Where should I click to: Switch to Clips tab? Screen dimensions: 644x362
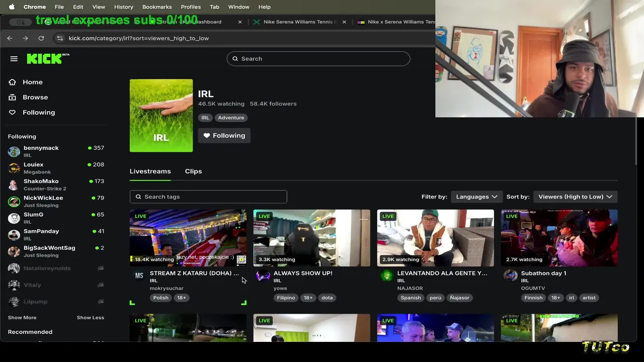(193, 171)
